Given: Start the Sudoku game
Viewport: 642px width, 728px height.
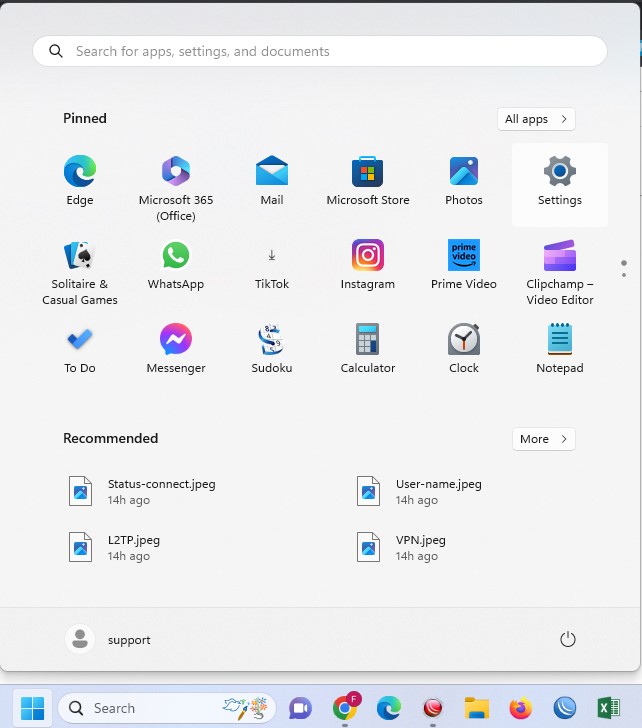Looking at the screenshot, I should [x=272, y=349].
